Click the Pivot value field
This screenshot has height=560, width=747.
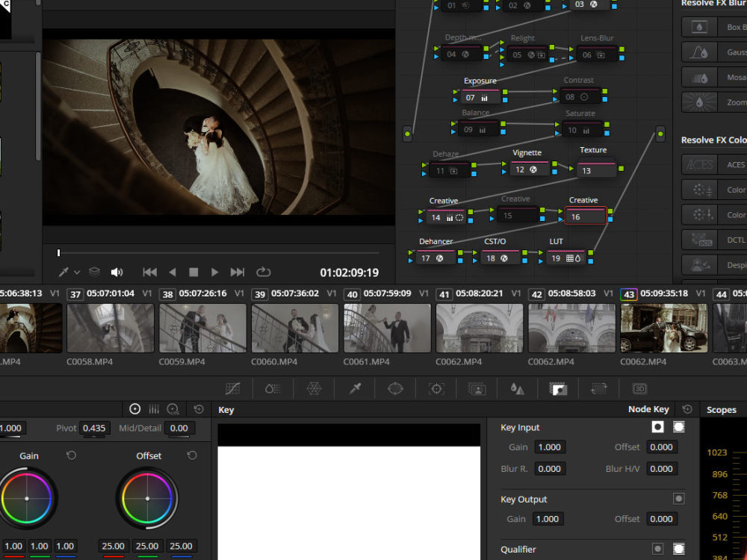(x=94, y=428)
